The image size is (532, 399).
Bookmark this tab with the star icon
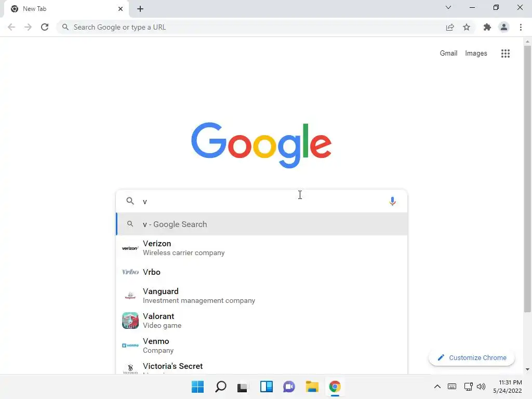click(467, 27)
